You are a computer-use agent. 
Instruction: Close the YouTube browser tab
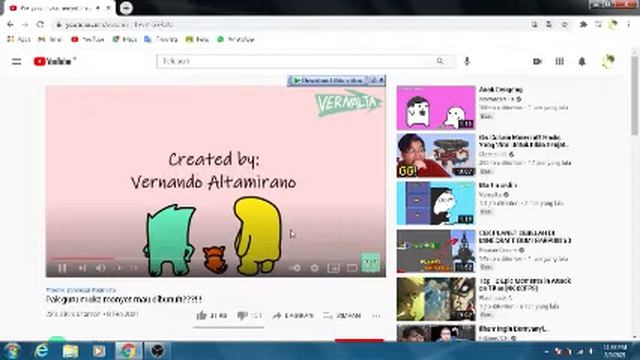point(109,8)
